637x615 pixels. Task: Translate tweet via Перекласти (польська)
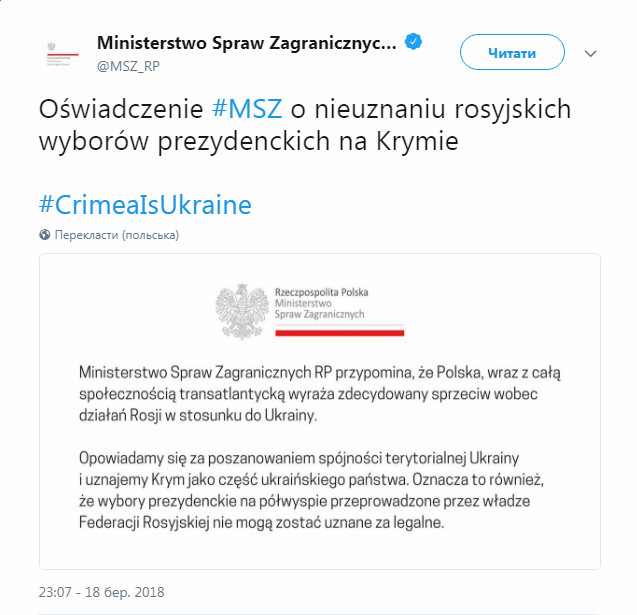point(117,235)
